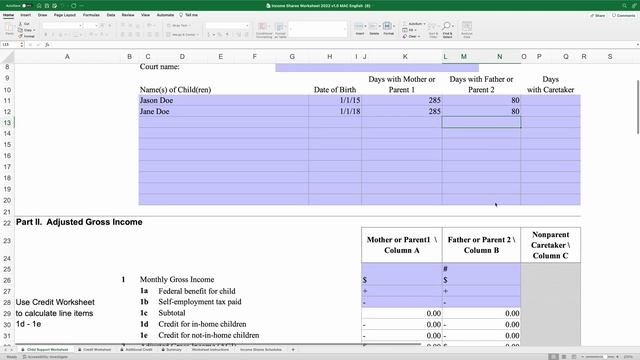Toggle the AutoSave switch
Image resolution: width=640 pixels, height=360 pixels.
click(x=26, y=6)
